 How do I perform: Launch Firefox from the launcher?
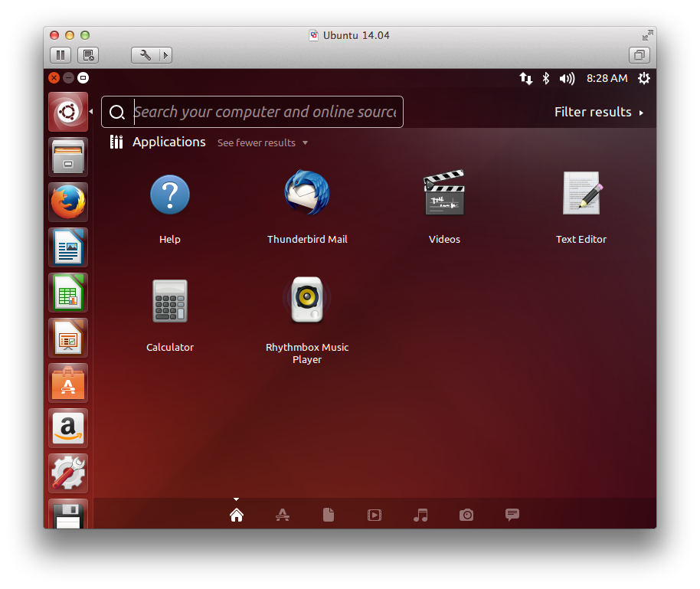coord(67,202)
